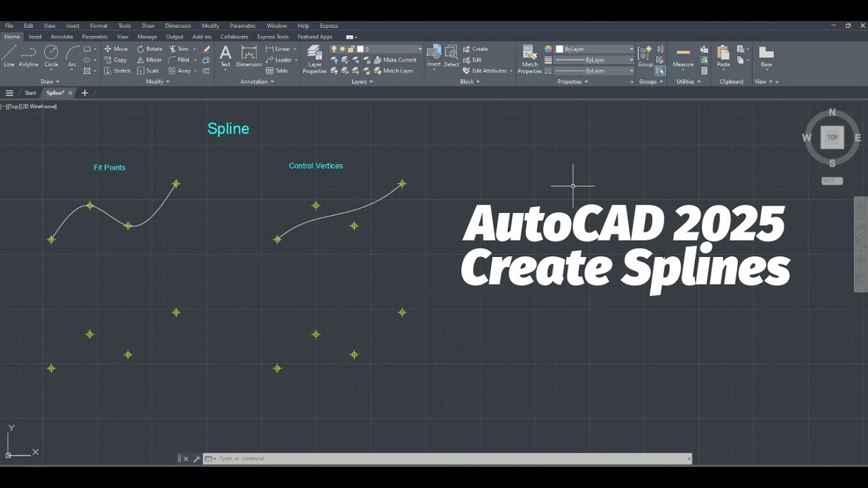Screen dimensions: 868x488
Task: Select the Circle tool
Action: tap(52, 56)
